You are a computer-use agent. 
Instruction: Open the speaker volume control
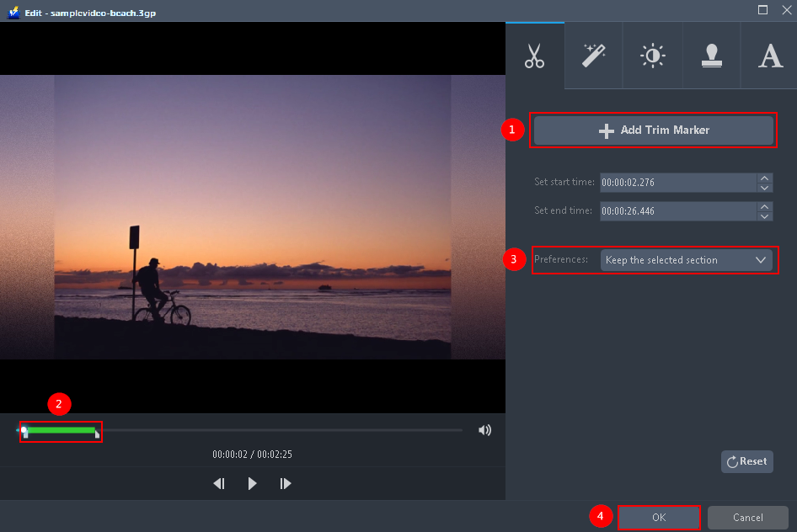click(x=484, y=429)
